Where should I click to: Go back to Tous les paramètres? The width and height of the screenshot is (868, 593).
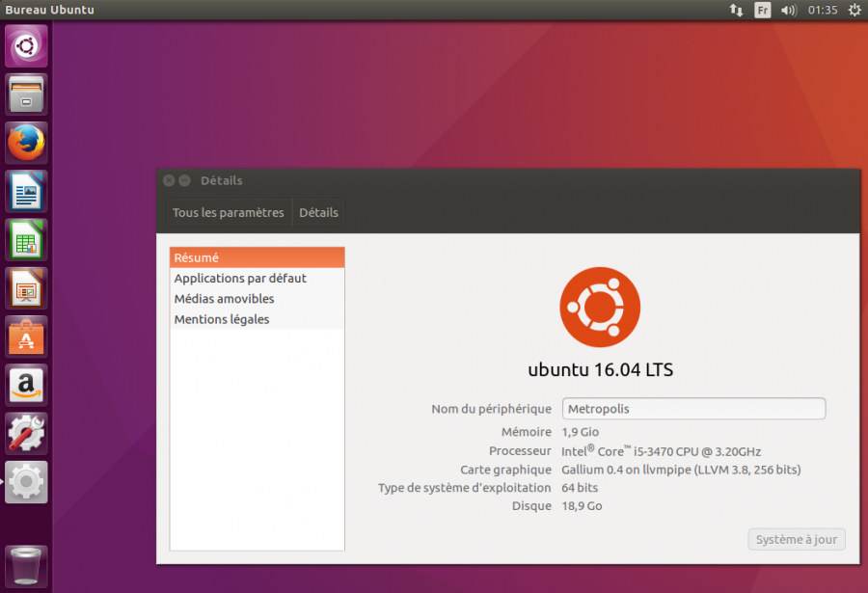[228, 213]
